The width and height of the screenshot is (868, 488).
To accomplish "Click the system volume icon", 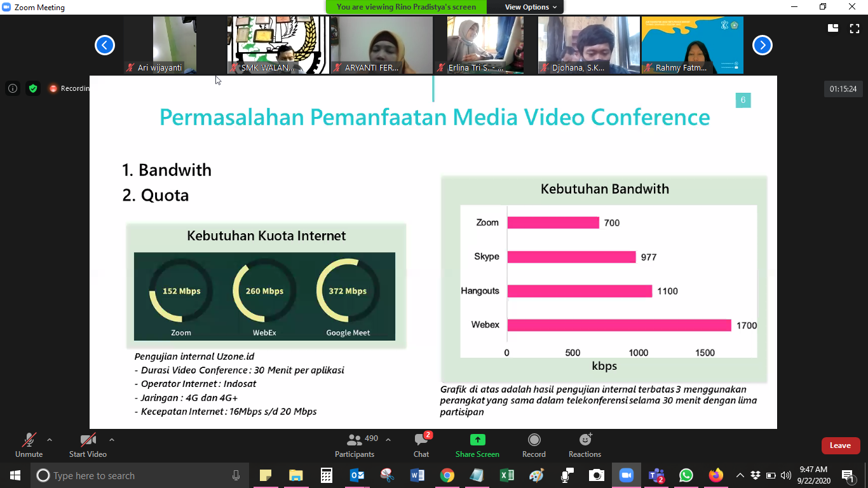I will pos(786,475).
